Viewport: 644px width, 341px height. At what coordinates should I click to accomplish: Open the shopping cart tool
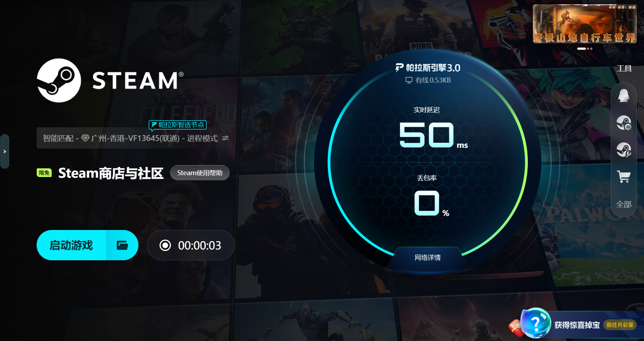tap(624, 177)
